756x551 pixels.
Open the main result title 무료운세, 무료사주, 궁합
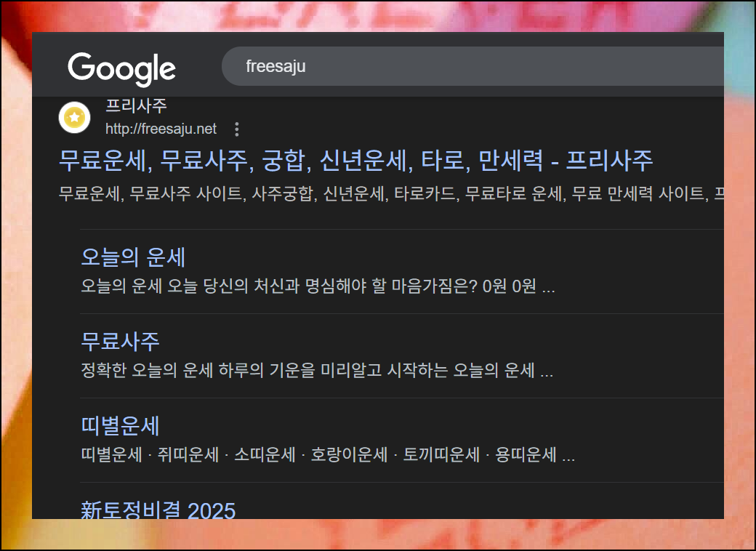coord(355,161)
